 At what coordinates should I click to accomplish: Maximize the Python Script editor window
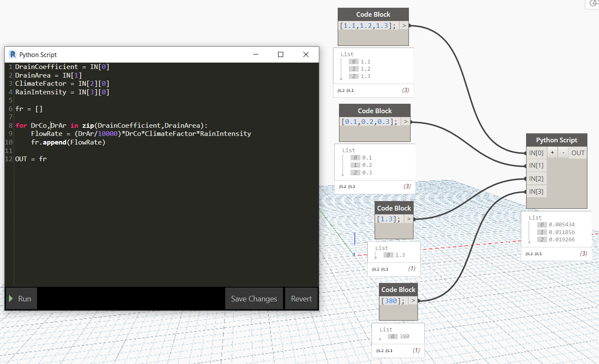tap(281, 54)
